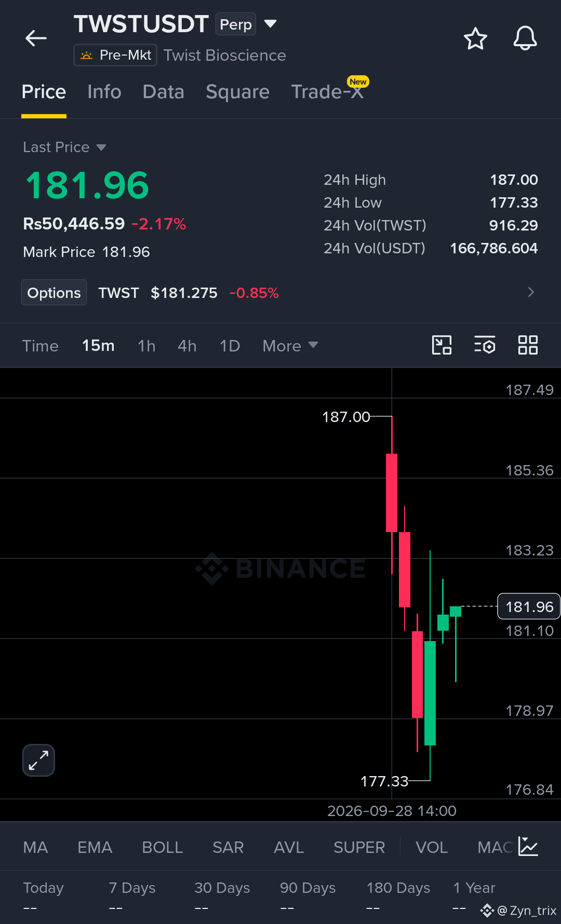The height and width of the screenshot is (924, 561).
Task: Open chart drawing tools icon
Action: pyautogui.click(x=442, y=345)
